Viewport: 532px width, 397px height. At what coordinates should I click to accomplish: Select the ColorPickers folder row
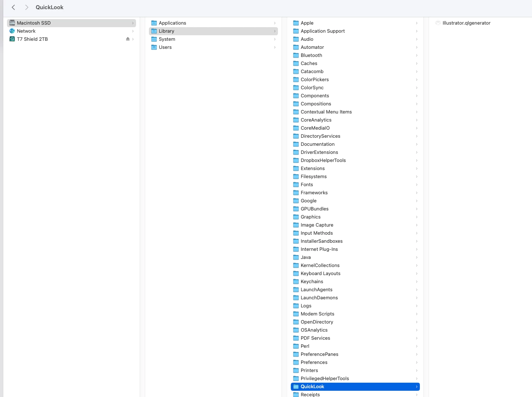355,79
